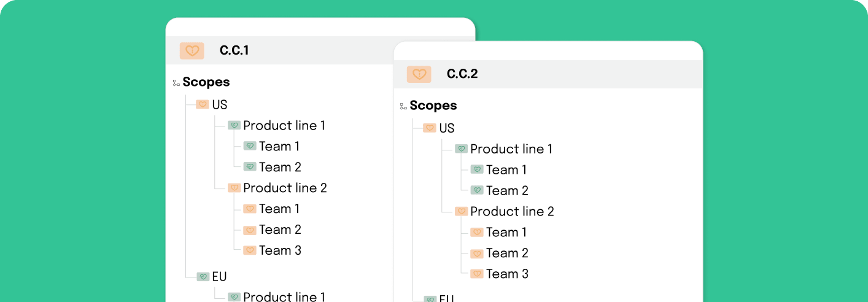The width and height of the screenshot is (868, 302).
Task: Select C.C.1 Team 2 label under Product line 1
Action: pos(280,167)
